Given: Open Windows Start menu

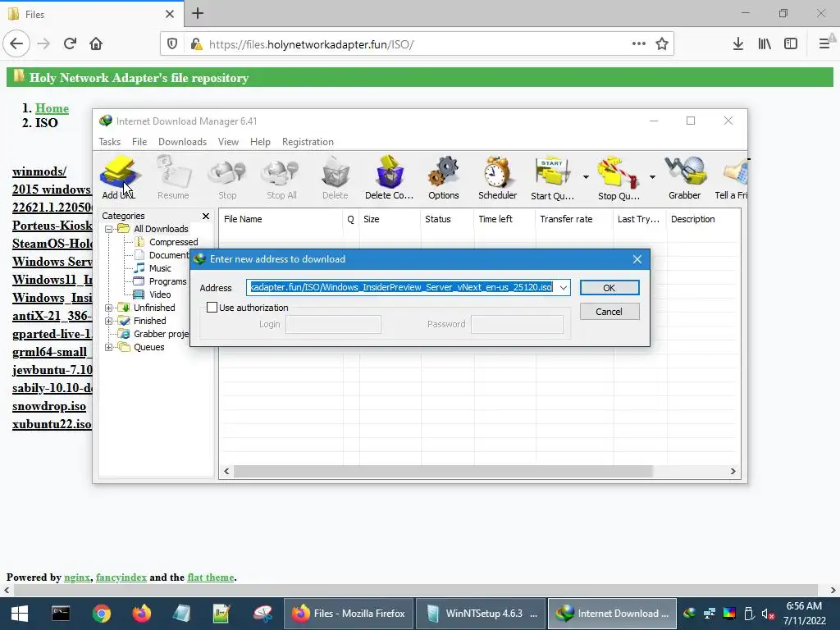Looking at the screenshot, I should click(x=20, y=614).
